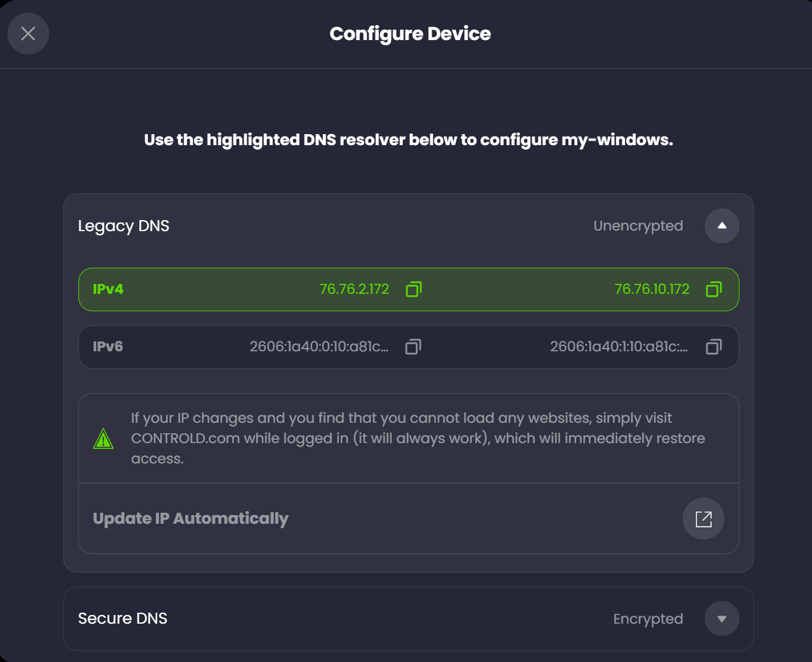Click the truncated 2606:1a40:0:10:a81c IPv6 text
Screen dimensions: 812x662
point(319,347)
